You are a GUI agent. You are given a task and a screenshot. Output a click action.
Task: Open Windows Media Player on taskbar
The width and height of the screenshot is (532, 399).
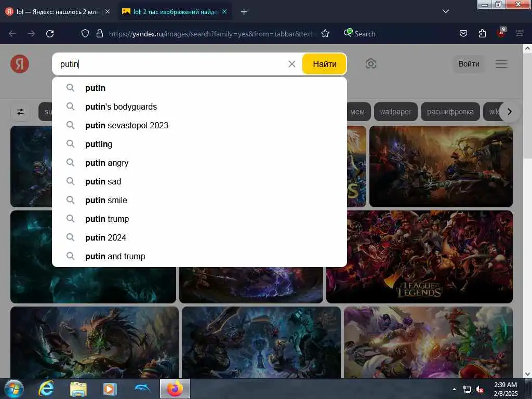point(110,389)
